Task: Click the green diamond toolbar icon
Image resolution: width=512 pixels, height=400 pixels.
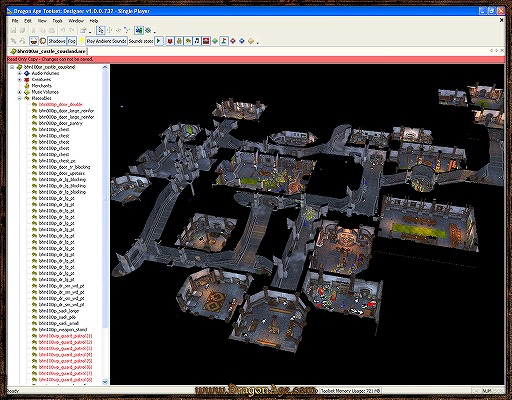Action: pos(215,41)
